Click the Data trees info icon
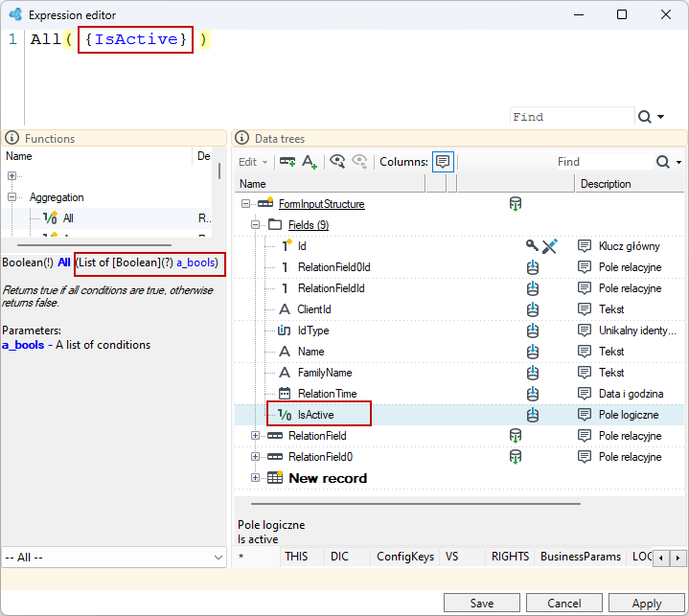The width and height of the screenshot is (689, 616). coord(241,138)
